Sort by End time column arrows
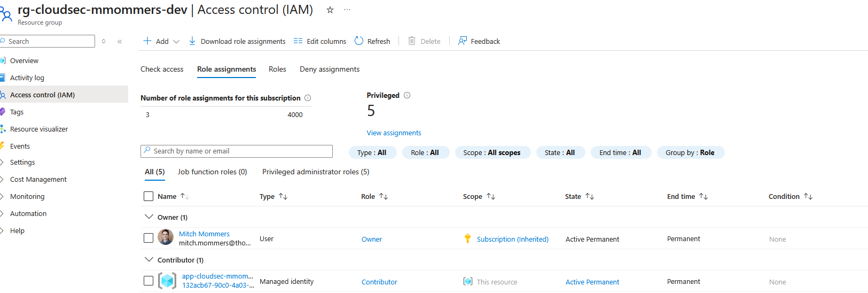Viewport: 868px width, 293px height. 703,196
